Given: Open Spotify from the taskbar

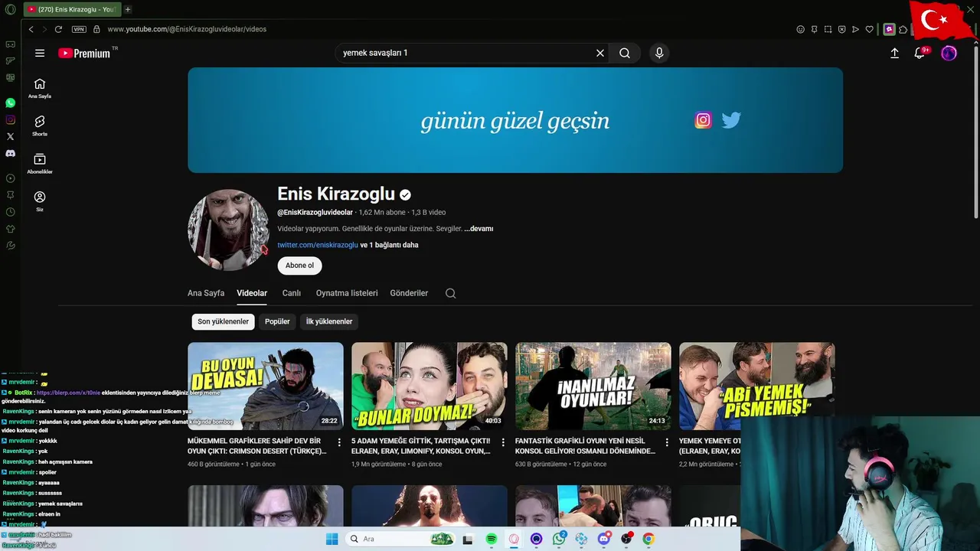Looking at the screenshot, I should (492, 539).
